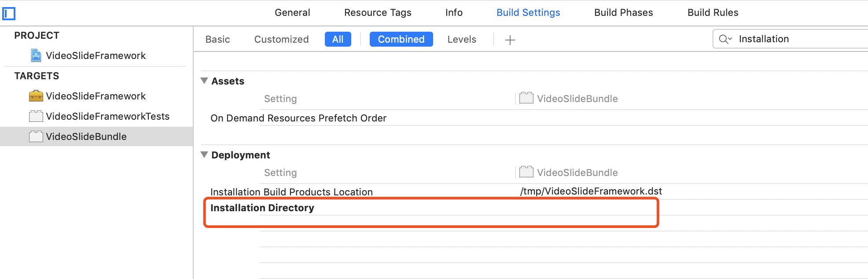Click the VideoSlideFrameworkTests target bundle icon
The image size is (868, 279).
pyautogui.click(x=36, y=116)
